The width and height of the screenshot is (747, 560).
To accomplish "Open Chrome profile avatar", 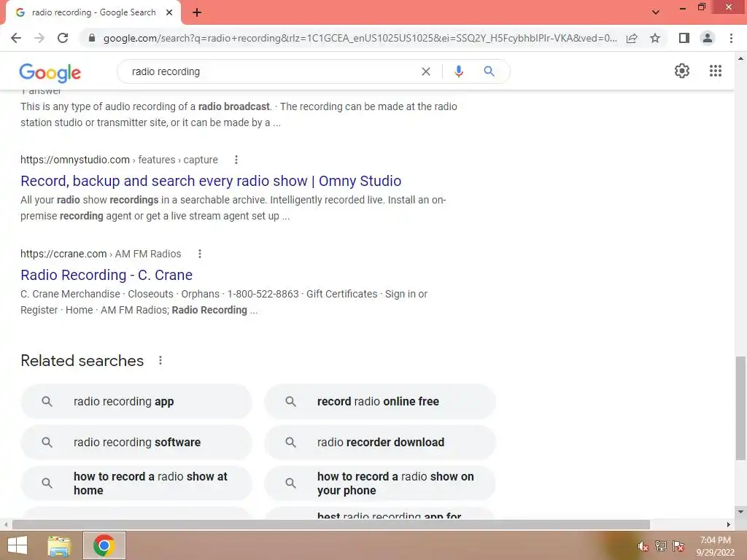I will click(708, 38).
